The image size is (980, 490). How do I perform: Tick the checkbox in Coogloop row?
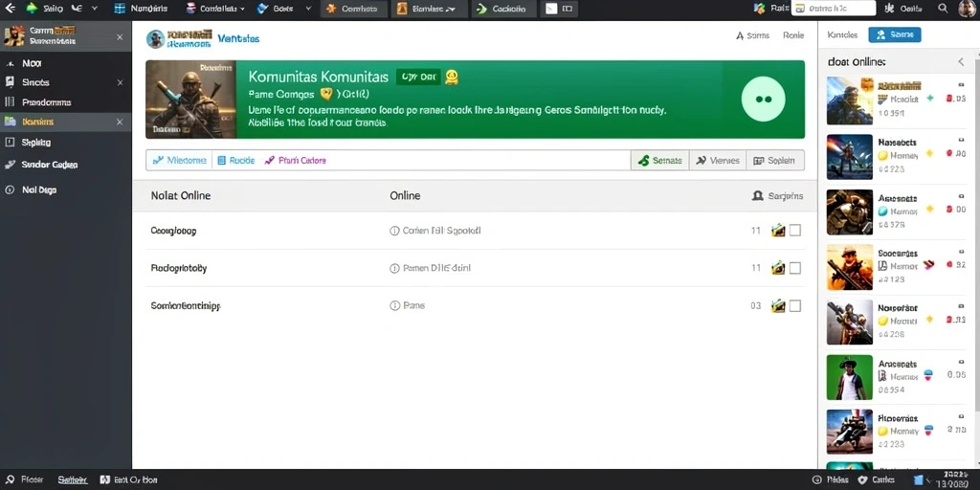pyautogui.click(x=795, y=231)
